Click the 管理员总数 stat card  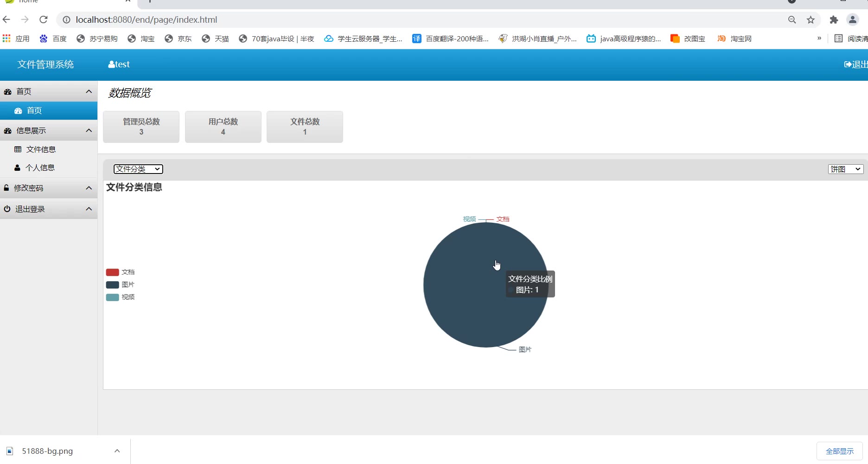(x=141, y=127)
